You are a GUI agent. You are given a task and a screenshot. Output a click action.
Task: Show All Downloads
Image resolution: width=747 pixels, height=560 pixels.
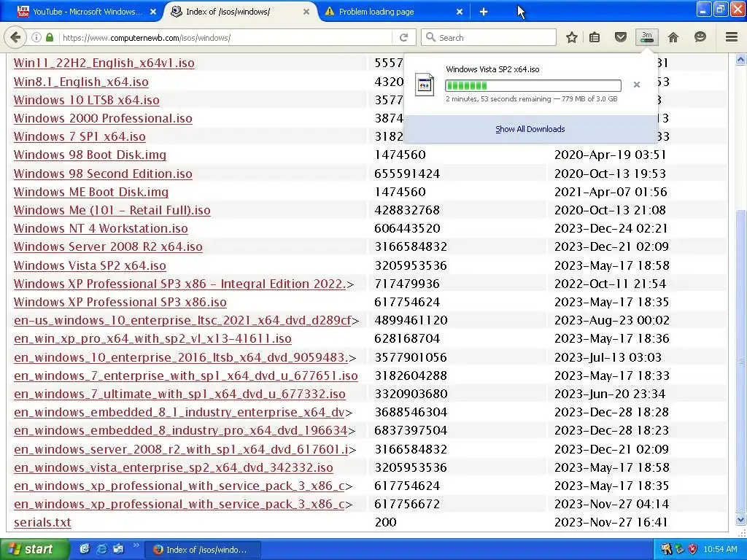[x=530, y=129]
